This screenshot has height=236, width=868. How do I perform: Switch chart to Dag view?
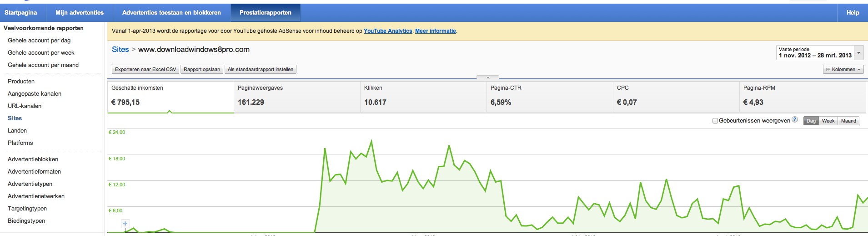[811, 121]
